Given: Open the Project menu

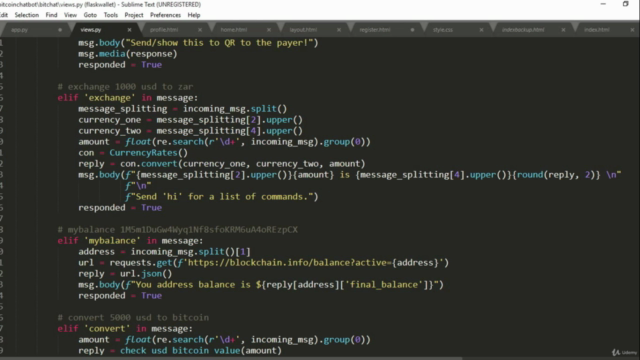Looking at the screenshot, I should pos(134,15).
